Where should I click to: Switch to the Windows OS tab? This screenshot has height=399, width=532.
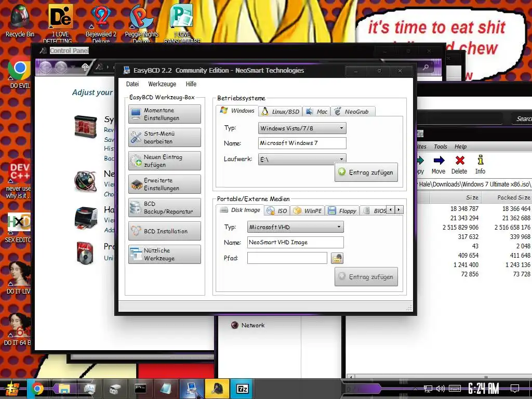pos(237,111)
